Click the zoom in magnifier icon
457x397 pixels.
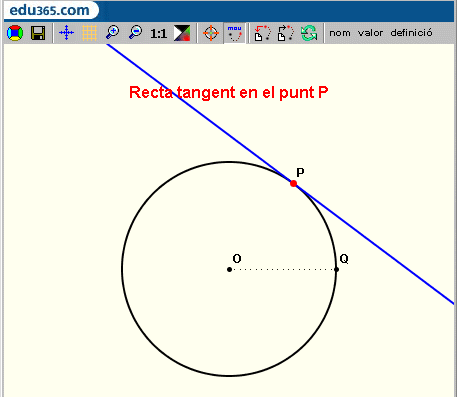[x=112, y=33]
